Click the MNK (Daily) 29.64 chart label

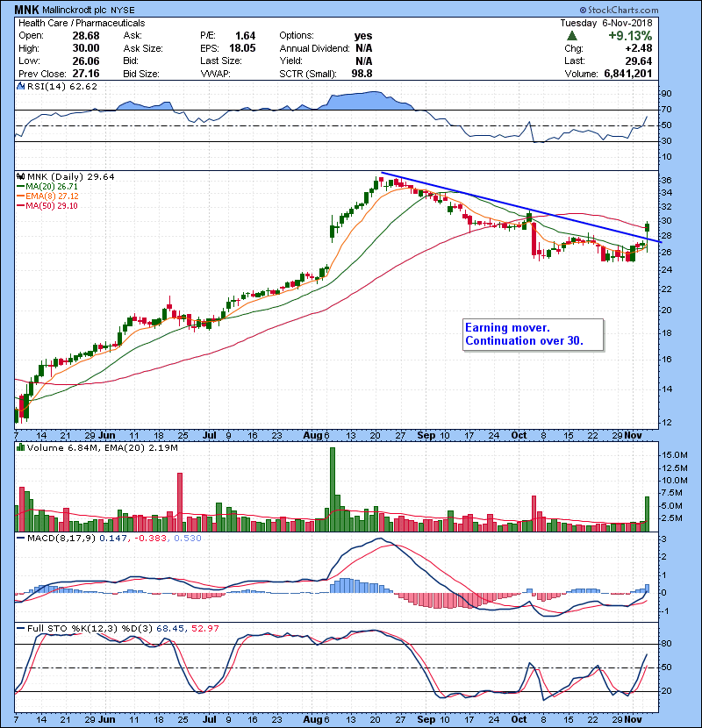click(70, 177)
